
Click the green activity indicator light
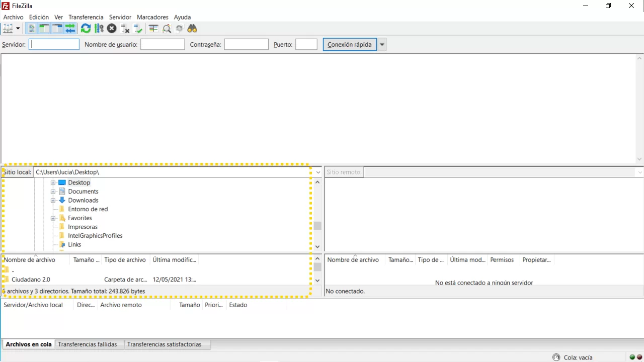(632, 357)
